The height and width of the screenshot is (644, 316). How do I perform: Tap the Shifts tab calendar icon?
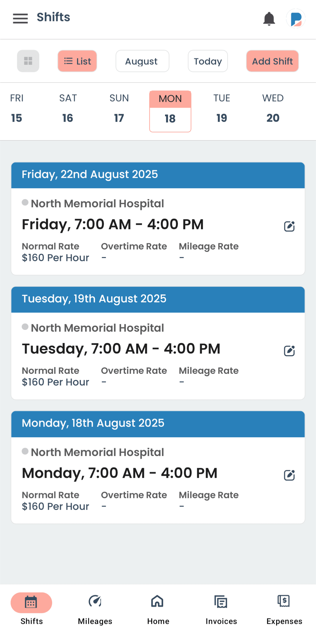tap(31, 602)
